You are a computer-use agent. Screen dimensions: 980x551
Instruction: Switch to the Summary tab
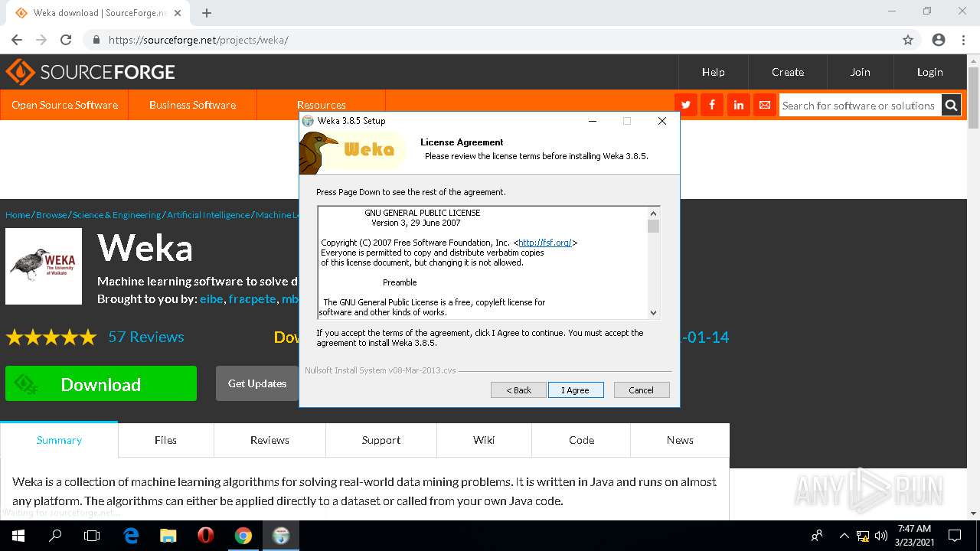tap(59, 440)
